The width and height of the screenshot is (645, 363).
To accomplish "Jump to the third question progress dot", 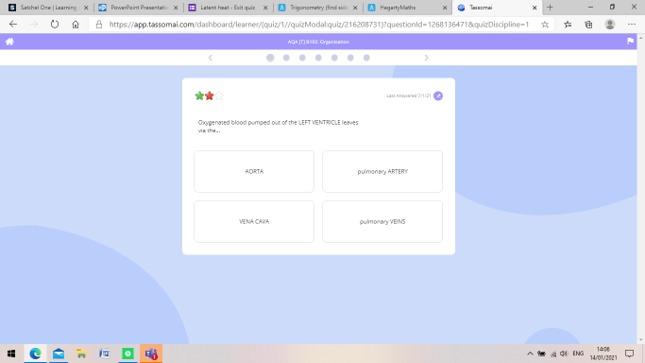I will point(302,58).
